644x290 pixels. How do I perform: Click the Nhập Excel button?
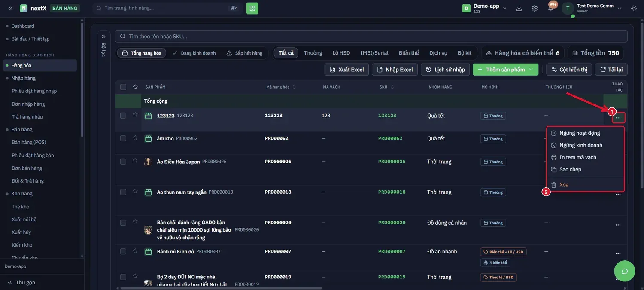tap(395, 70)
